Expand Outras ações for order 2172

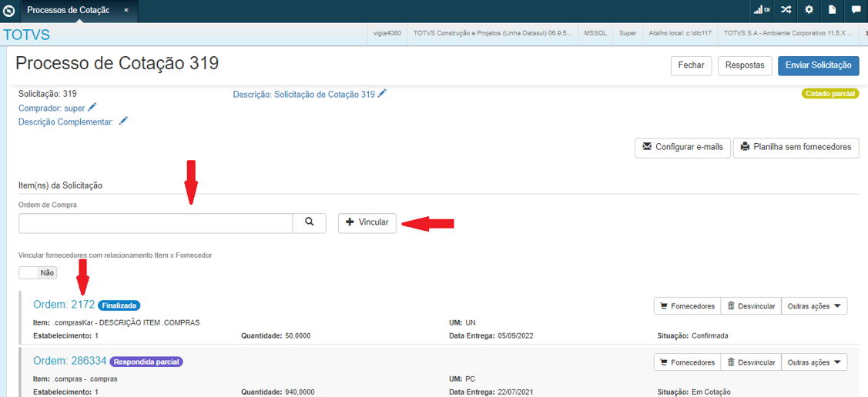814,305
